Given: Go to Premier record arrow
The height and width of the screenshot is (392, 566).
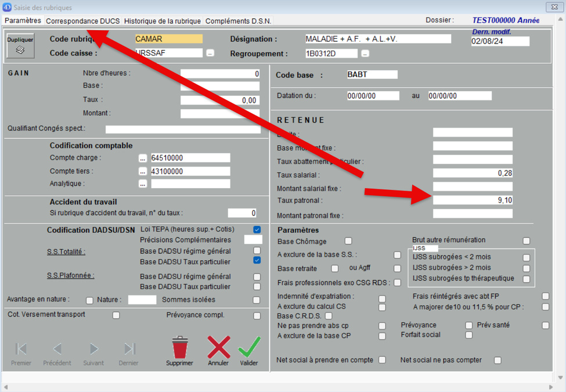Looking at the screenshot, I should 21,348.
